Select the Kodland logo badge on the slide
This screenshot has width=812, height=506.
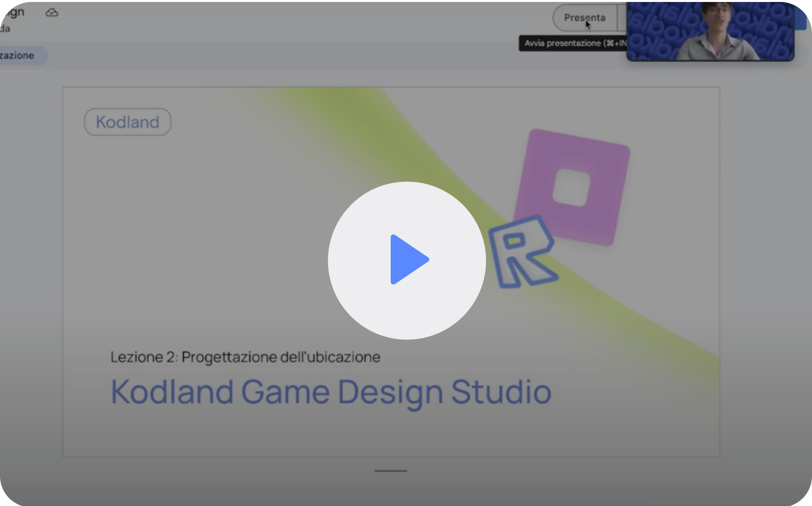tap(127, 122)
